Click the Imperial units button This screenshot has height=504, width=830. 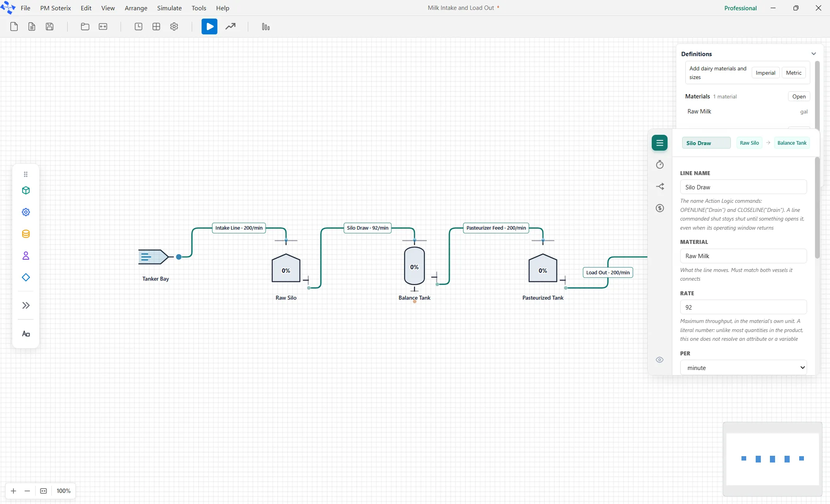pos(765,73)
